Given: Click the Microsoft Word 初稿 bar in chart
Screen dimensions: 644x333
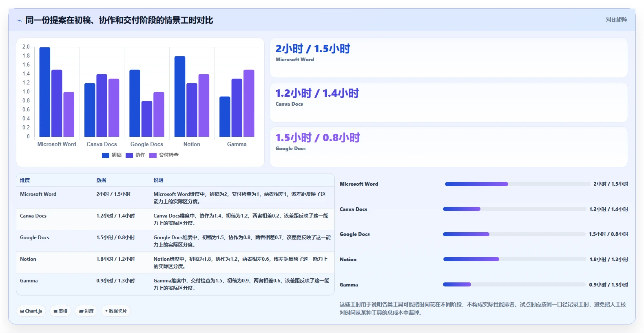Looking at the screenshot, I should 45,92.
